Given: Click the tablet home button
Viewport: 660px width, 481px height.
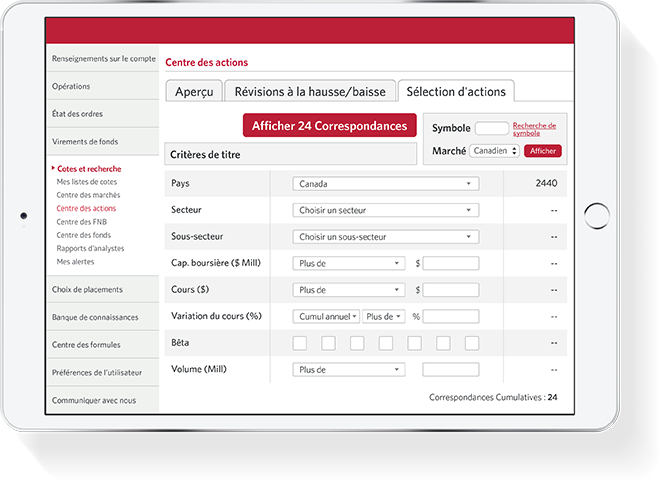Looking at the screenshot, I should tap(597, 216).
